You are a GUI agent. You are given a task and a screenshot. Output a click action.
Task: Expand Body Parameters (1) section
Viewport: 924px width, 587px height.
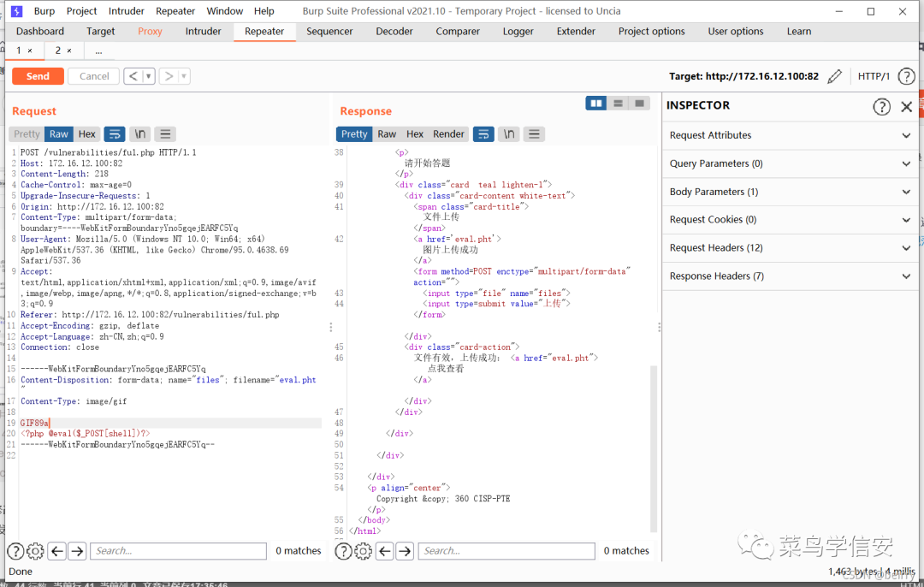[790, 193]
